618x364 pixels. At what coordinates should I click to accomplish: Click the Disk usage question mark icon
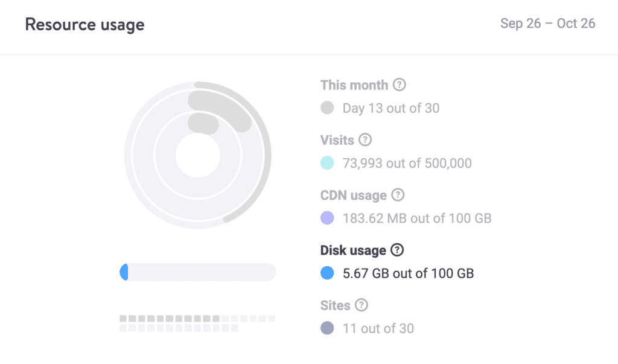point(397,250)
